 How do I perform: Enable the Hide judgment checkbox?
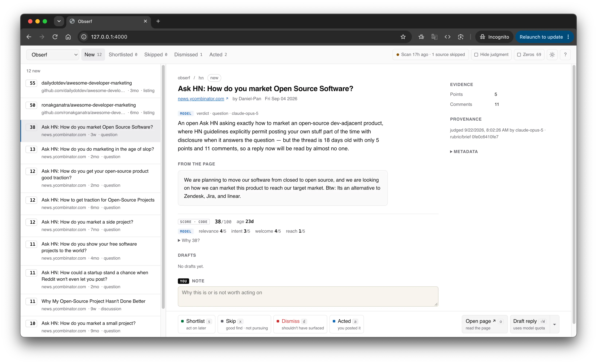point(476,55)
